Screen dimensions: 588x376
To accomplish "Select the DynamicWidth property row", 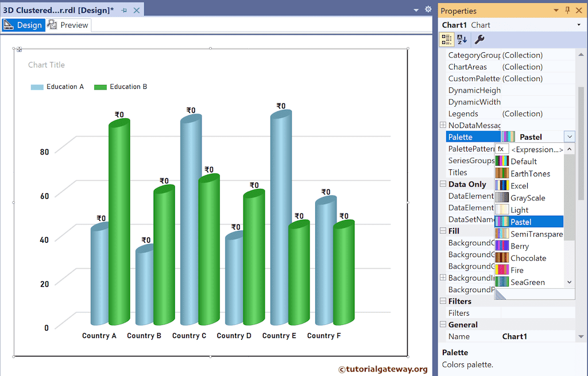I will point(510,102).
